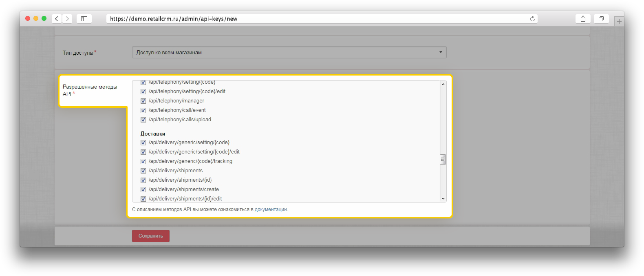Uncheck /api/telephony/call/event method
644x276 pixels.
[x=143, y=110]
